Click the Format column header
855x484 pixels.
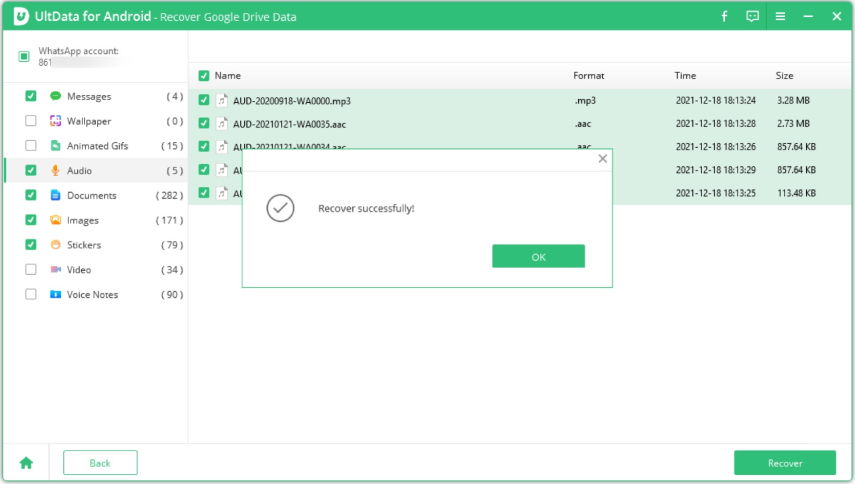pyautogui.click(x=588, y=76)
